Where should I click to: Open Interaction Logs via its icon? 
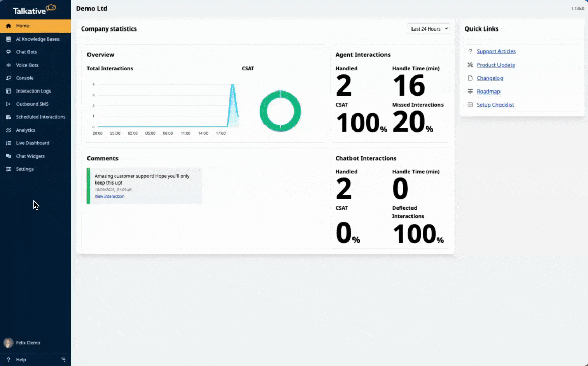click(8, 91)
